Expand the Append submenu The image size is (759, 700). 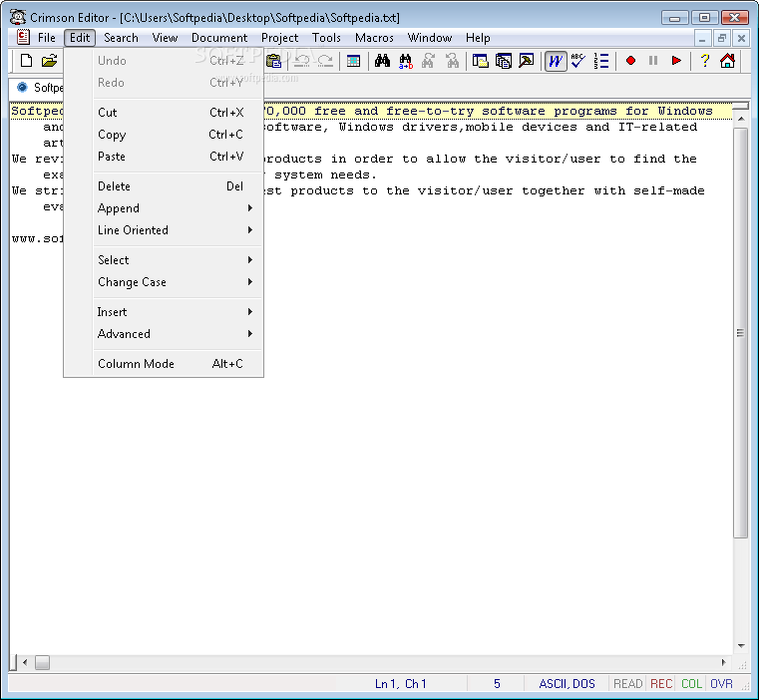click(179, 208)
